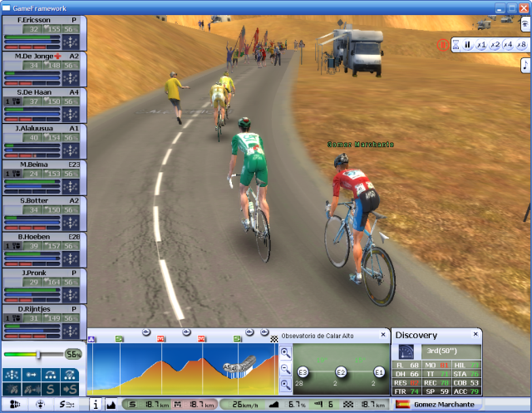Toggle the stage profile mountain icon
The height and width of the screenshot is (413, 532).
pyautogui.click(x=111, y=405)
